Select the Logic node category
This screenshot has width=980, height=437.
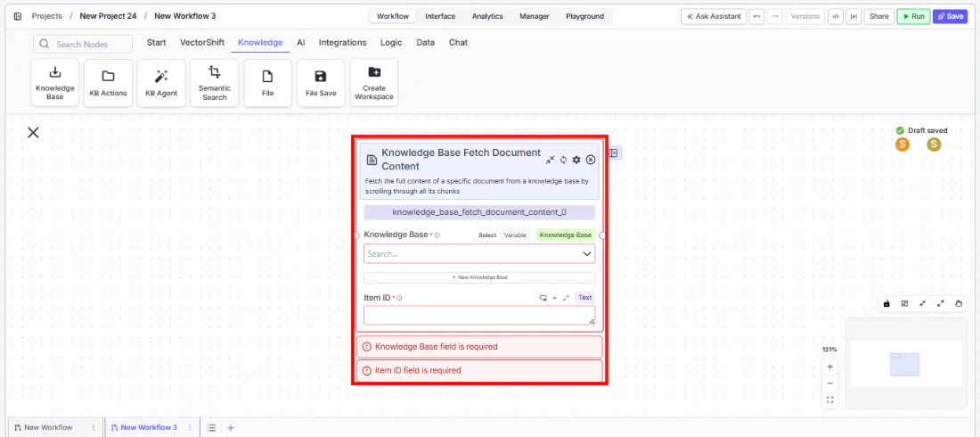coord(392,43)
